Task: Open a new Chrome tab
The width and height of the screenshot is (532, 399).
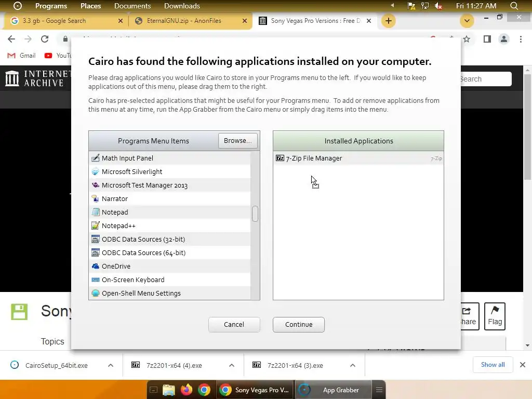Action: point(389,21)
